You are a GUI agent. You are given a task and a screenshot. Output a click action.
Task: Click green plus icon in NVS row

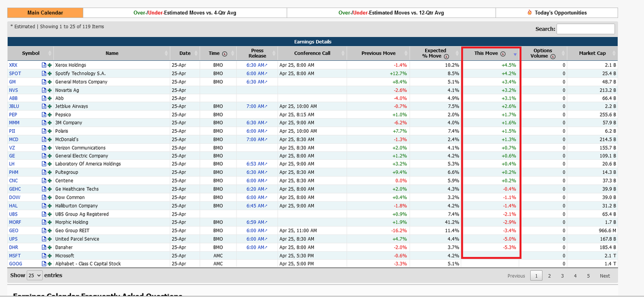[50, 90]
